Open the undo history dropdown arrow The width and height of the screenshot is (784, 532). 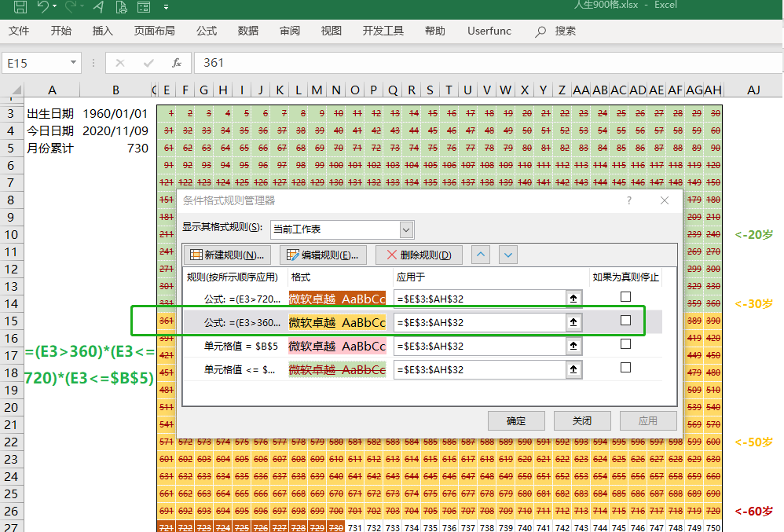coord(54,6)
